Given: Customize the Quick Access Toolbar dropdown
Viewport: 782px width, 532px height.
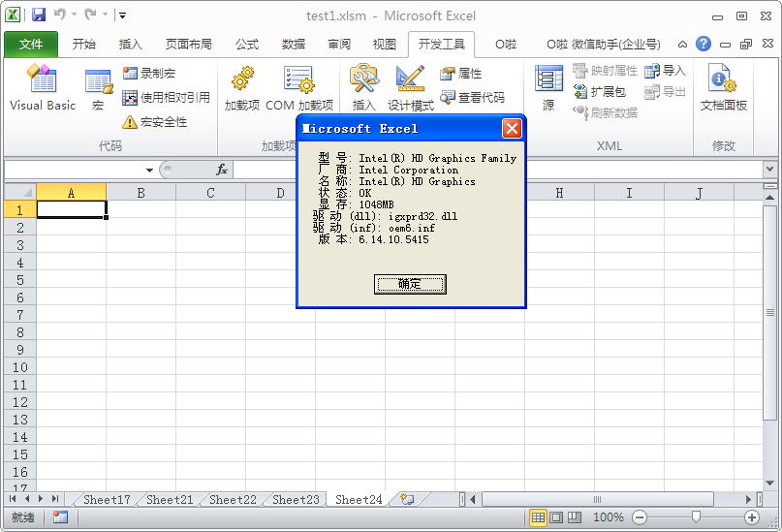Looking at the screenshot, I should 123,16.
